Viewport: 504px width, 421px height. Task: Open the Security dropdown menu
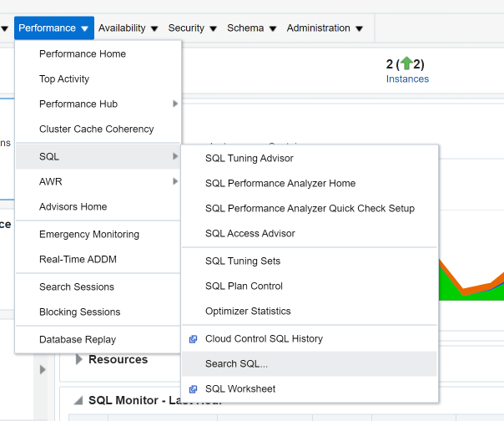(192, 28)
